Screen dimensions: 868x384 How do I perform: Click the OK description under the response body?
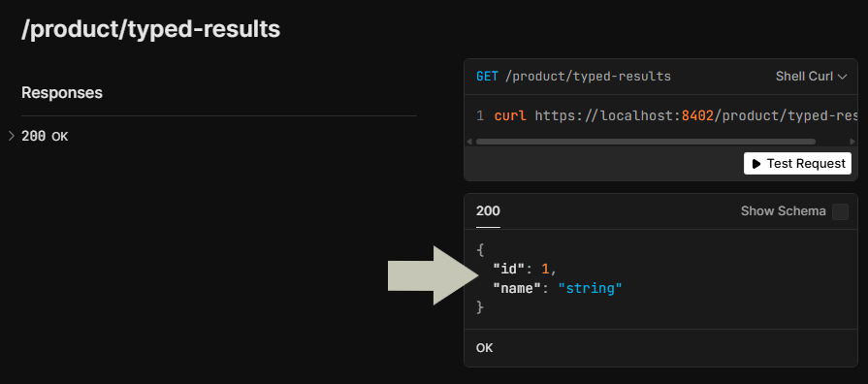484,348
